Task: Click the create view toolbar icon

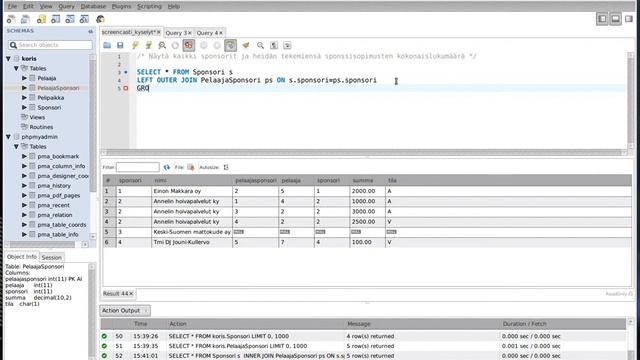Action: pos(70,19)
